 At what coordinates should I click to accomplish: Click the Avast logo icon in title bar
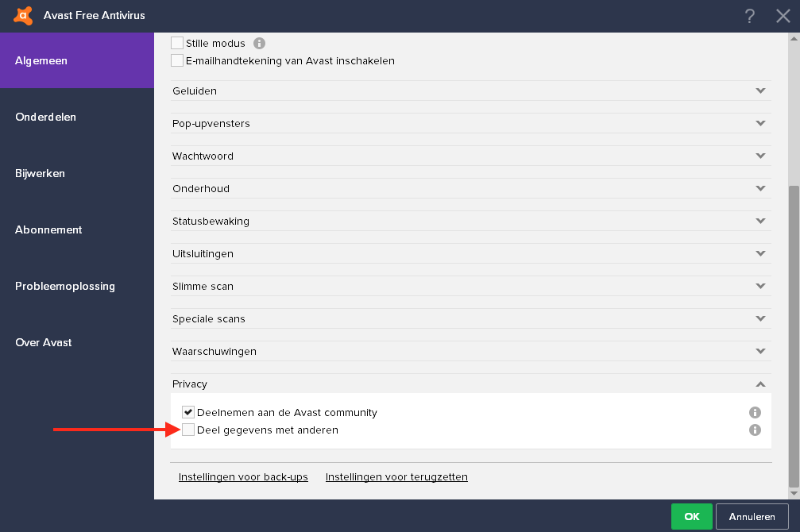click(x=23, y=15)
